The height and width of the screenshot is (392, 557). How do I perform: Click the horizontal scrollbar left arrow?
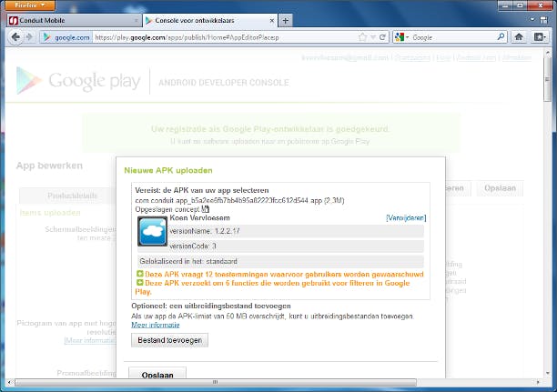pos(10,382)
